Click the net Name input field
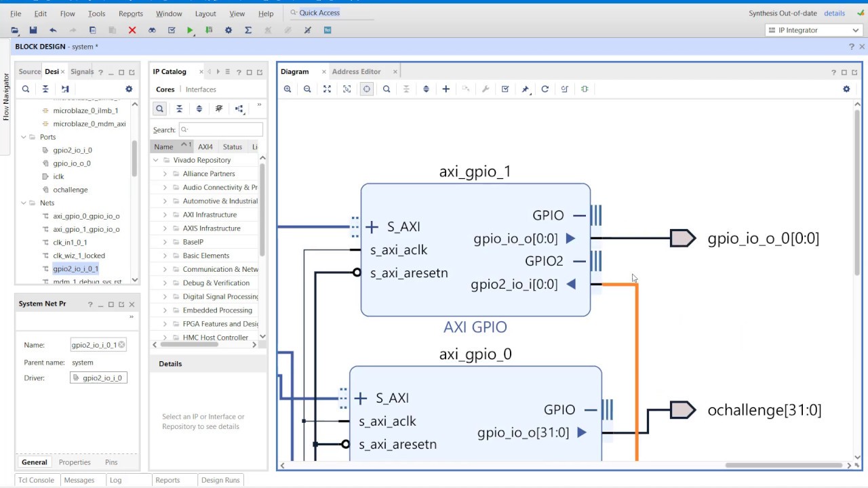This screenshot has width=868, height=488. 98,345
